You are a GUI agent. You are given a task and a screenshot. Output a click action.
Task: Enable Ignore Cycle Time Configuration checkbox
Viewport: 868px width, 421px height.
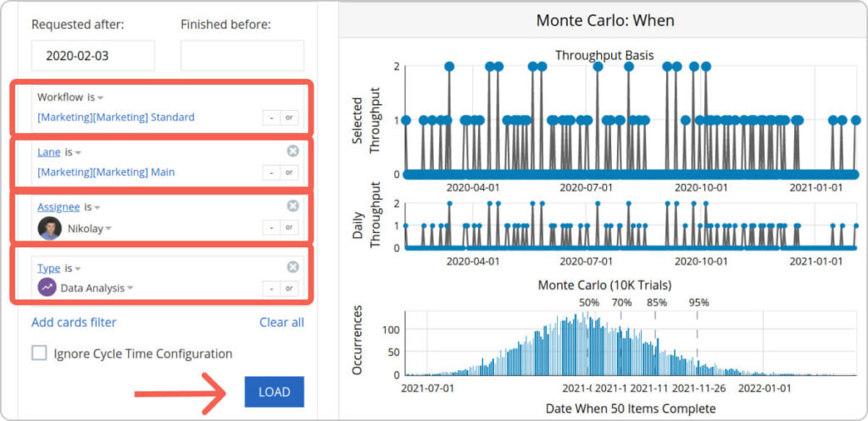39,353
